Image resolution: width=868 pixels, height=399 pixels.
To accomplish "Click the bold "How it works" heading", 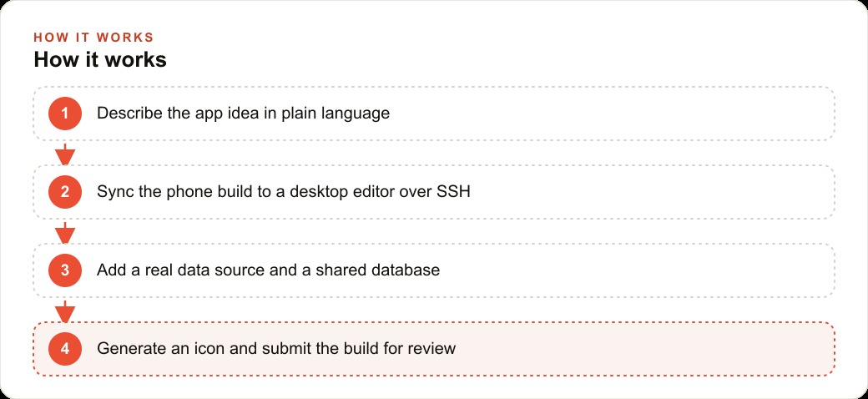I will 100,59.
